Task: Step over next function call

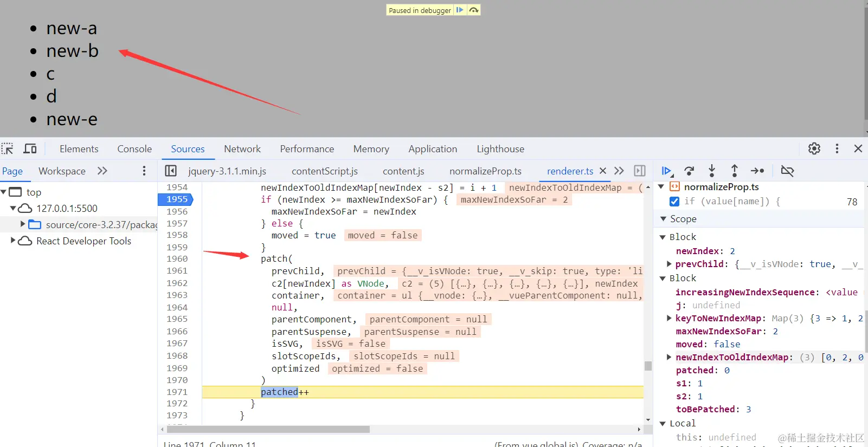Action: coord(690,171)
